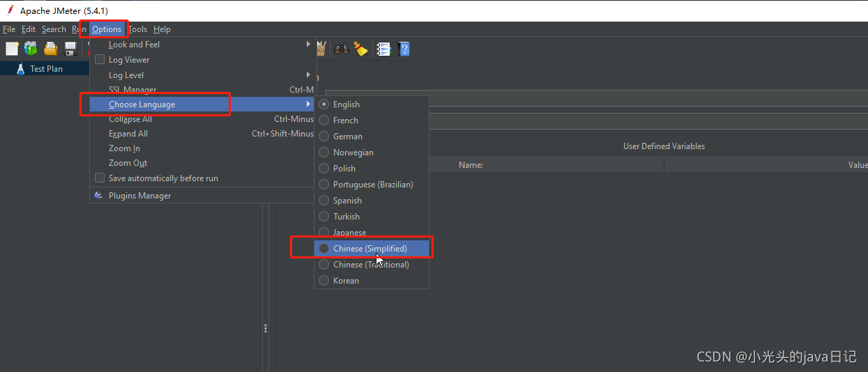Open the Tools menu
The image size is (868, 372).
click(x=138, y=29)
